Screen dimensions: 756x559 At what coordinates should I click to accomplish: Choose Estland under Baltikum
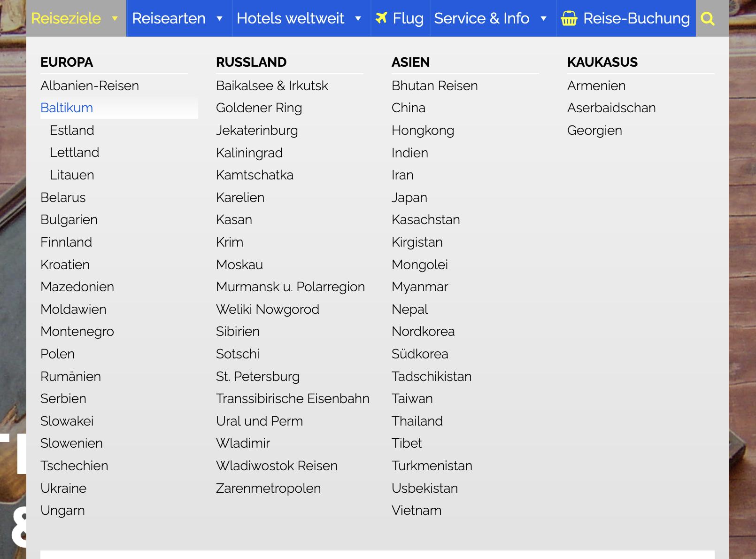pos(72,130)
